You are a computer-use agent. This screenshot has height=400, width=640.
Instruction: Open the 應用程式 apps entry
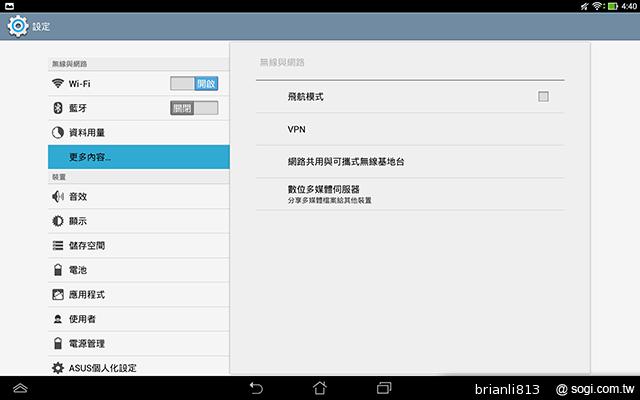(x=139, y=294)
